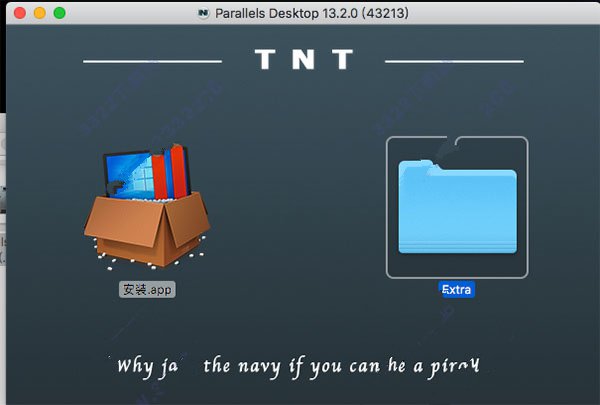Maximize the window with green button

pos(60,13)
